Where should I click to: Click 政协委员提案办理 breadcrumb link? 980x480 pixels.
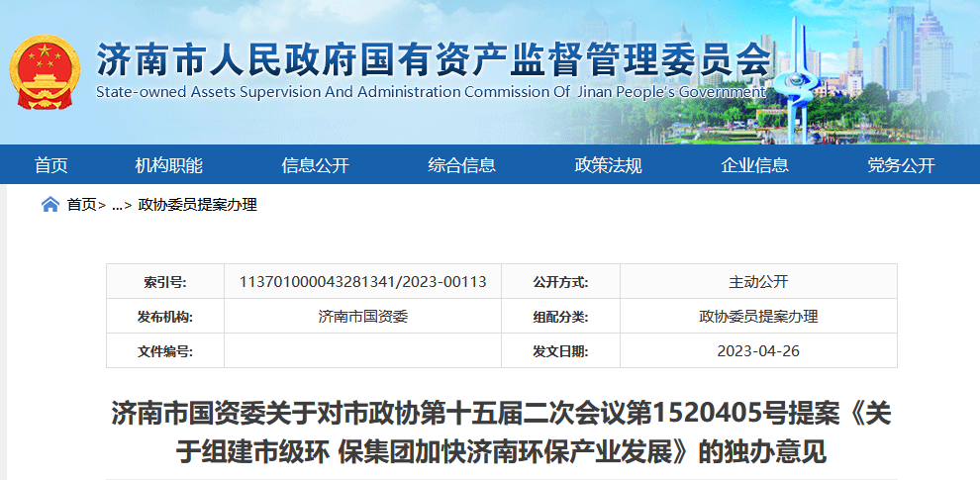(x=197, y=205)
